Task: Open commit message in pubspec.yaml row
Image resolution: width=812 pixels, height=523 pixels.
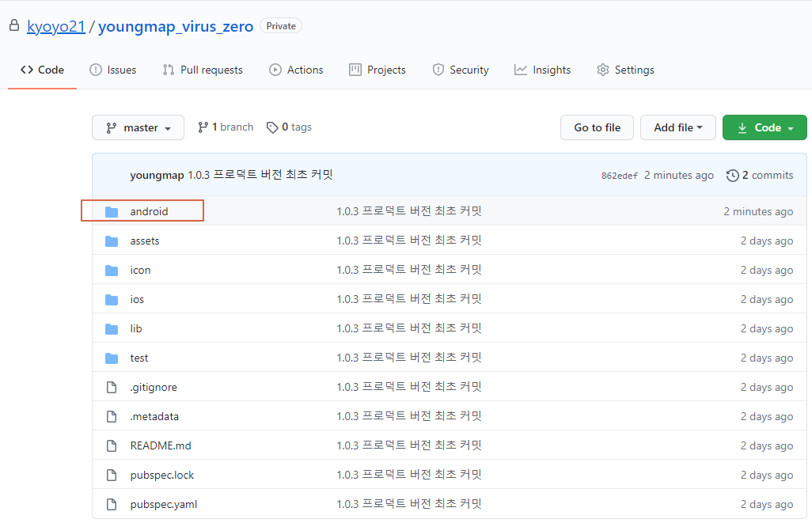Action: click(x=409, y=503)
